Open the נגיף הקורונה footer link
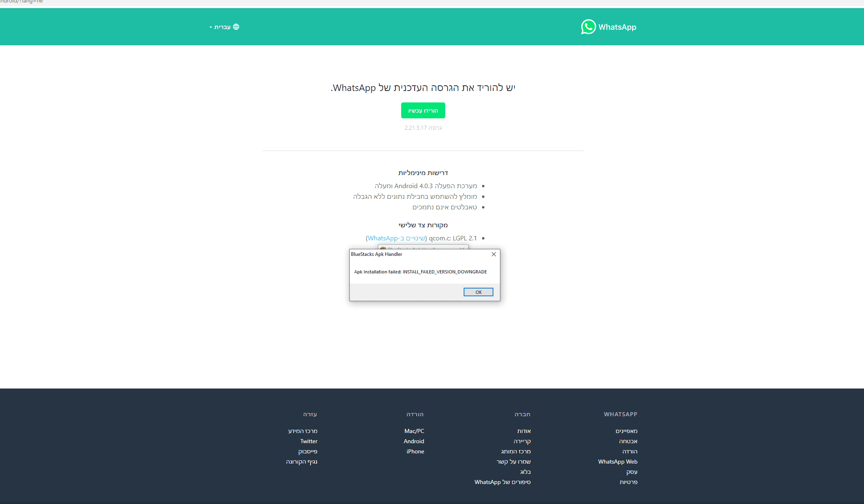864x504 pixels. (301, 462)
